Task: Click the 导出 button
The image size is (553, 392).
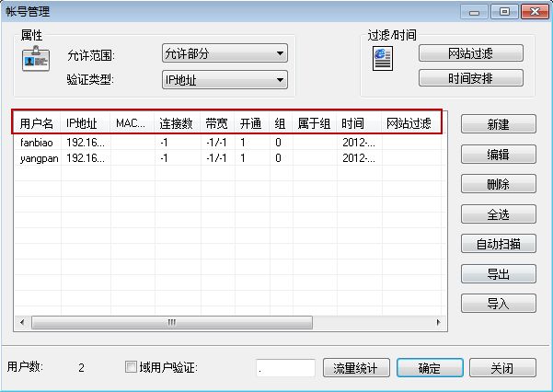Action: [499, 274]
